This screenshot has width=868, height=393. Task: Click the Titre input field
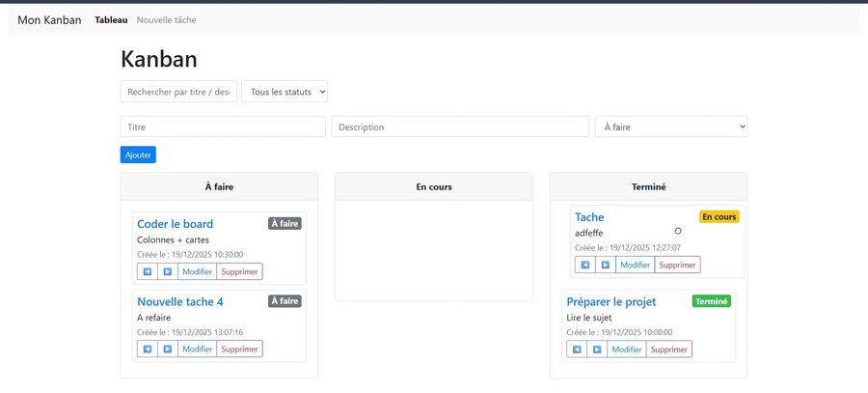(223, 126)
